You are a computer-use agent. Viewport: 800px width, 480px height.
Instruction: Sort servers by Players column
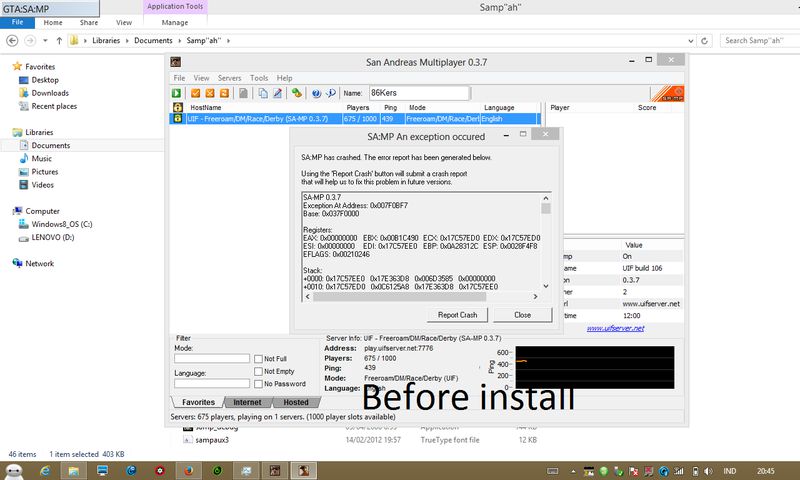[358, 108]
